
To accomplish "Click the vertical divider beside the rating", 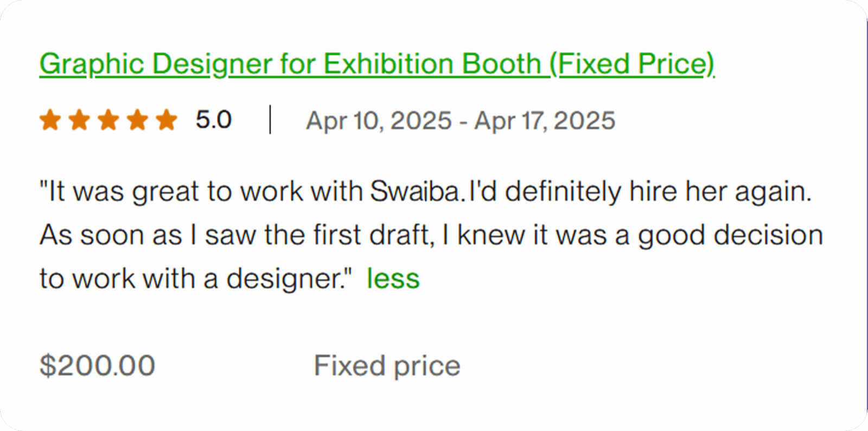I will (x=270, y=120).
